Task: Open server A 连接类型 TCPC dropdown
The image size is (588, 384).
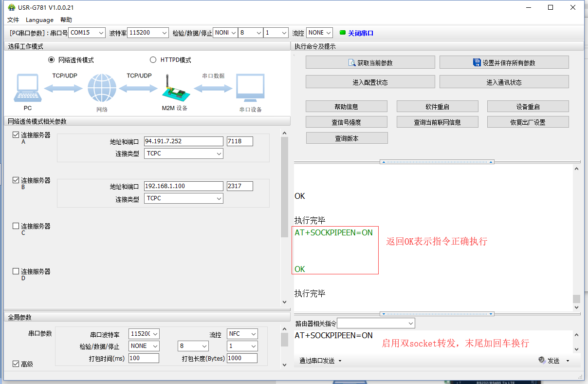Action: point(184,154)
